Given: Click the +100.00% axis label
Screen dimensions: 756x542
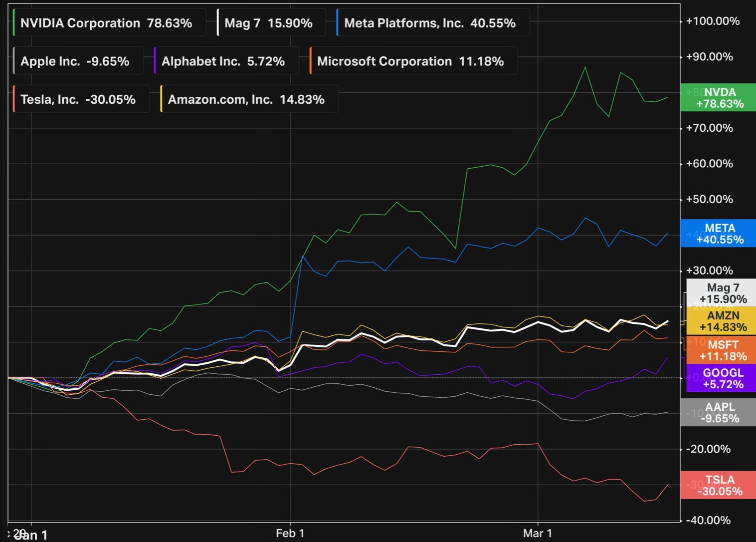Looking at the screenshot, I should click(x=713, y=21).
